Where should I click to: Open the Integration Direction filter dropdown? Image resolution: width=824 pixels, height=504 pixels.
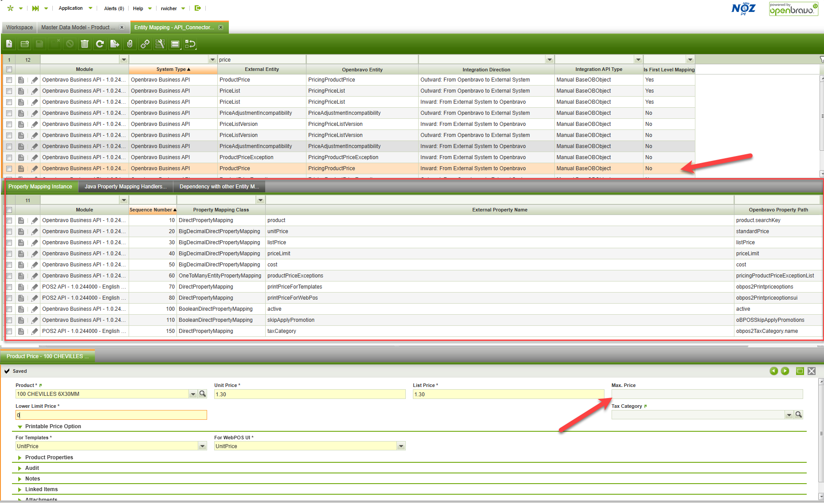pyautogui.click(x=549, y=60)
